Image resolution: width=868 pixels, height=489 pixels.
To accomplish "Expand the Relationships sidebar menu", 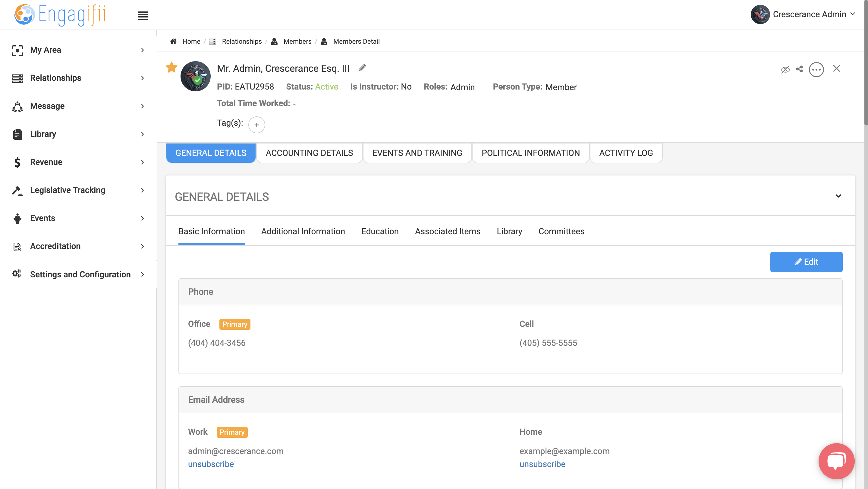I will click(78, 78).
